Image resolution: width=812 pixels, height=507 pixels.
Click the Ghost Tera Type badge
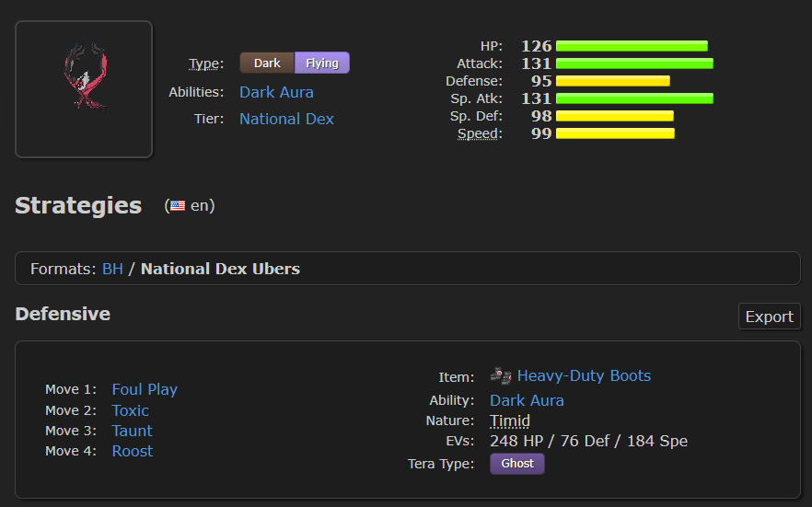pyautogui.click(x=517, y=464)
